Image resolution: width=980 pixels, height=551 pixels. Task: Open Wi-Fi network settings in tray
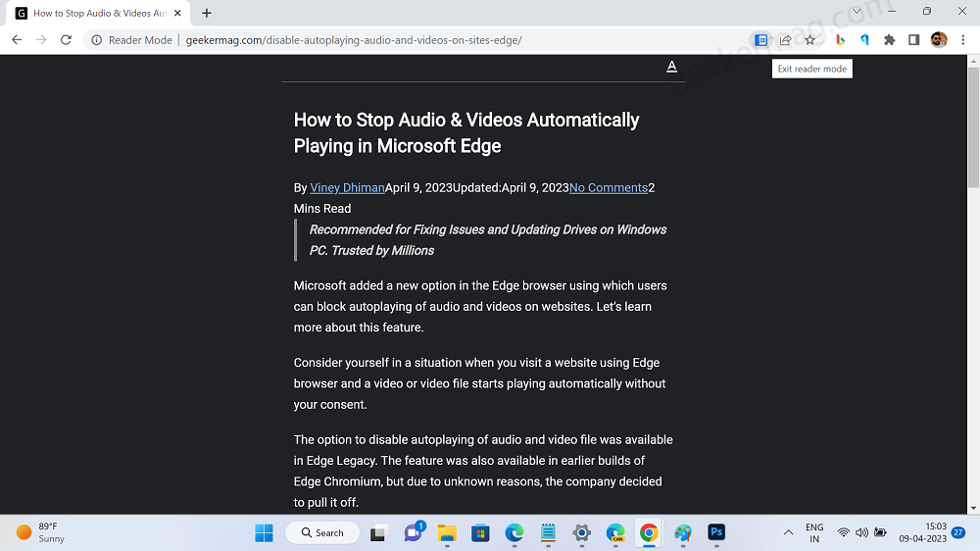pos(843,533)
